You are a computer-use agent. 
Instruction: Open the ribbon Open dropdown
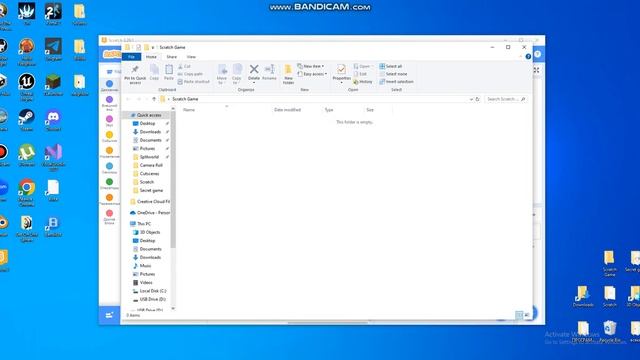coord(362,66)
